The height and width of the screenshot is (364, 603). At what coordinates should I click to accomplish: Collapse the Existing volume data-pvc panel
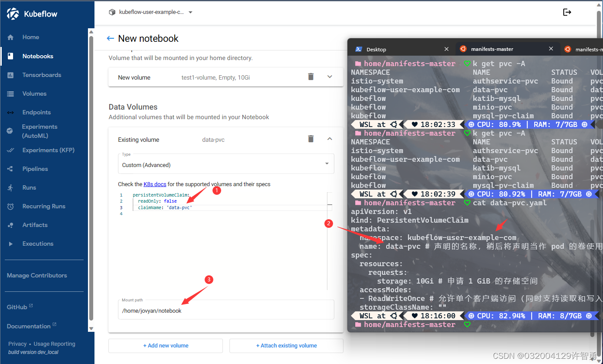pos(330,139)
